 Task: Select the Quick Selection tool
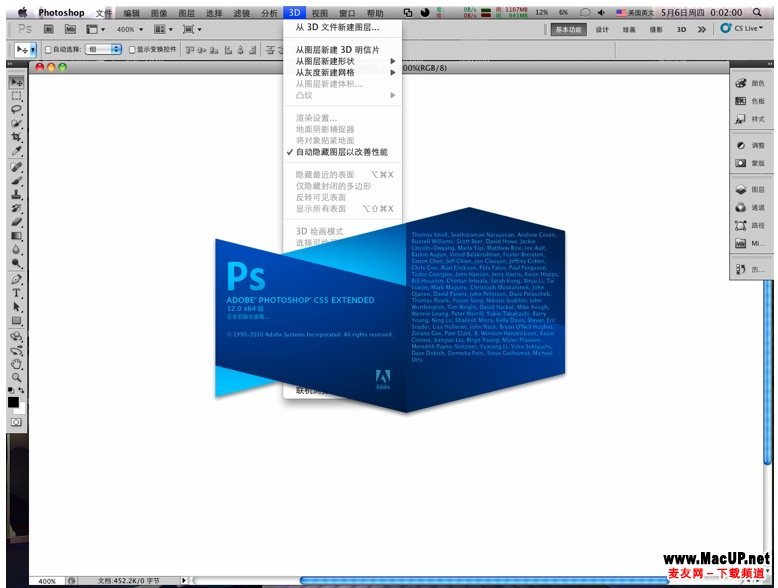(16, 123)
